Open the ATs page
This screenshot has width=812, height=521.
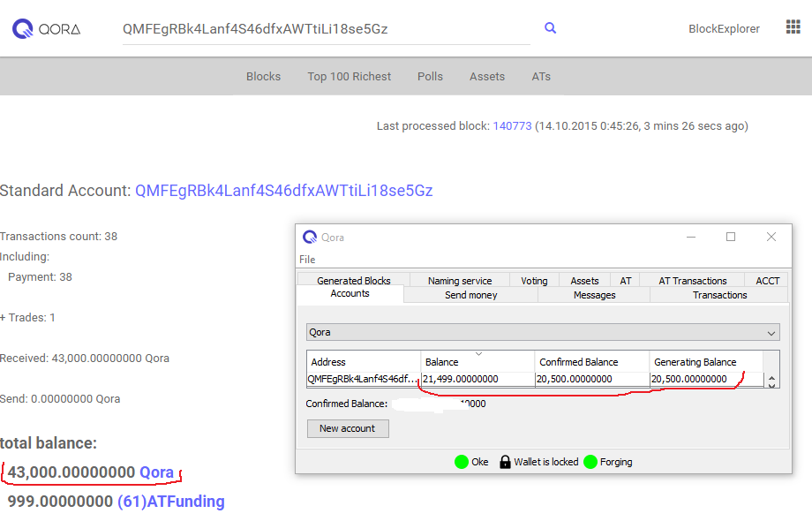tap(541, 76)
